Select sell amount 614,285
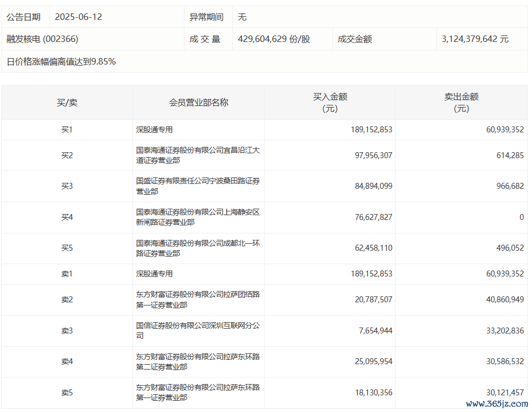Image resolution: width=532 pixels, height=412 pixels. tap(510, 155)
